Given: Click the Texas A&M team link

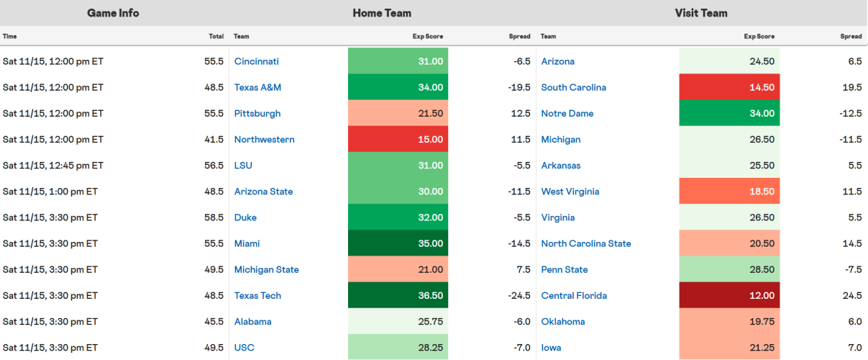Looking at the screenshot, I should pyautogui.click(x=257, y=88).
